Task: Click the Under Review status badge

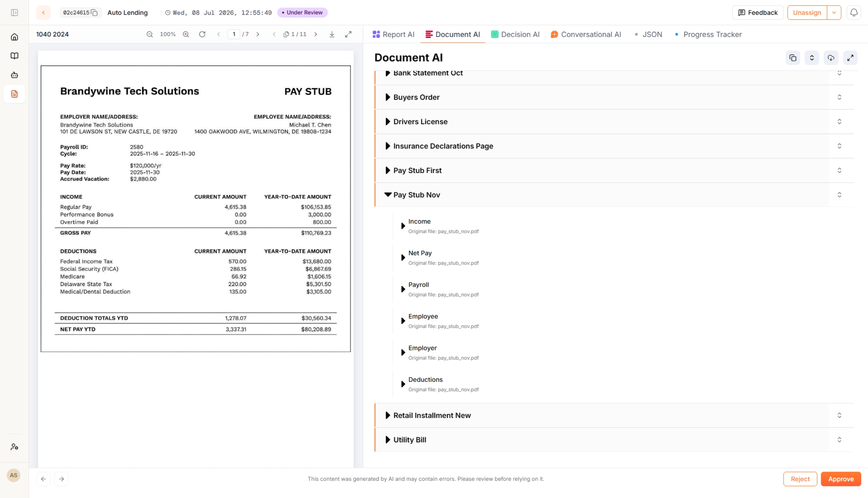Action: click(302, 13)
